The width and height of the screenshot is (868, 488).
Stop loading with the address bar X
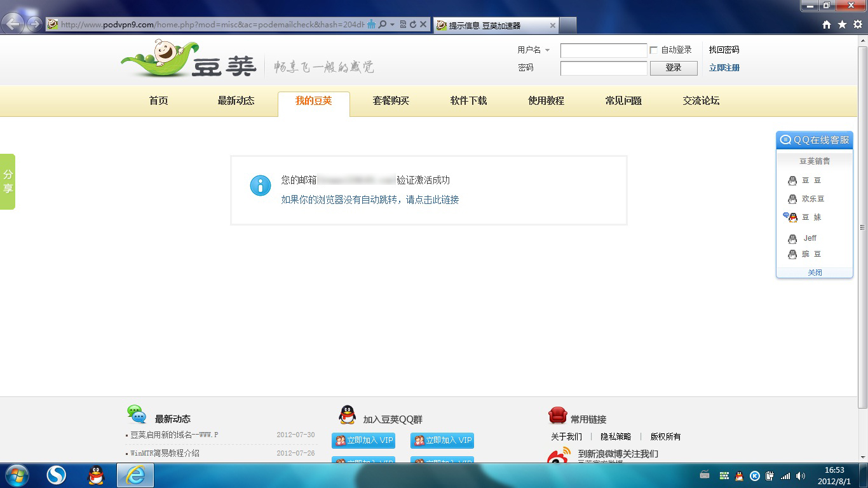click(423, 25)
